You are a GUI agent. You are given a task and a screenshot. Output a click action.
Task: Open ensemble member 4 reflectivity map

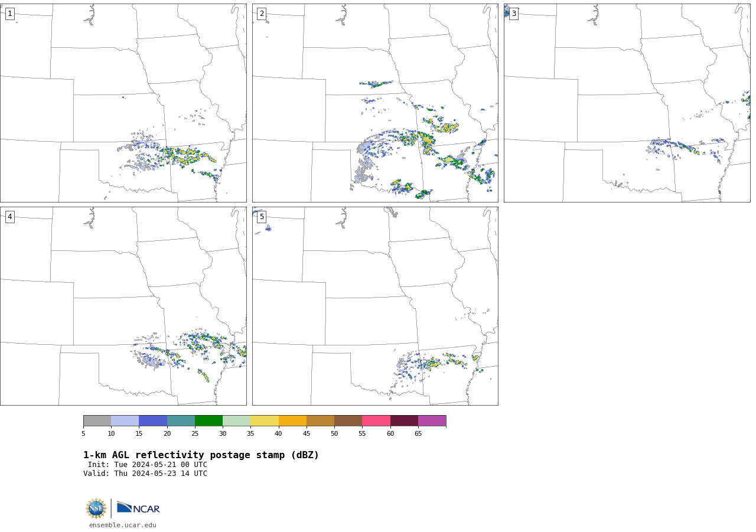click(x=123, y=306)
